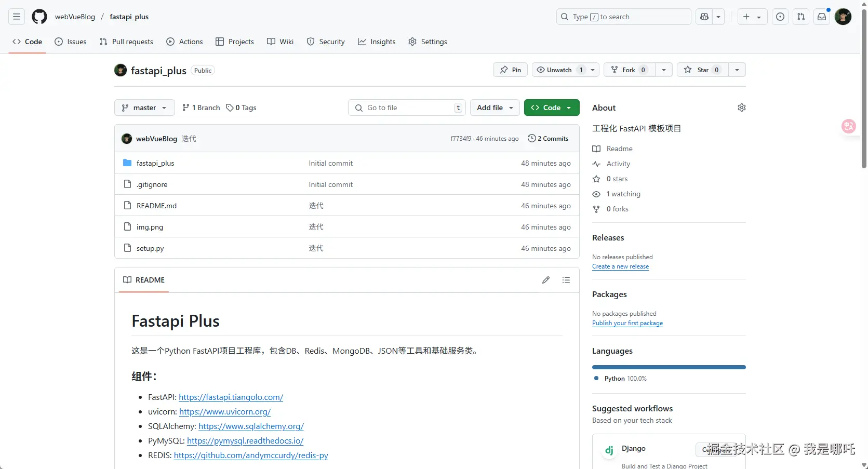Open the create new plus menu
868x469 pixels.
tap(752, 17)
